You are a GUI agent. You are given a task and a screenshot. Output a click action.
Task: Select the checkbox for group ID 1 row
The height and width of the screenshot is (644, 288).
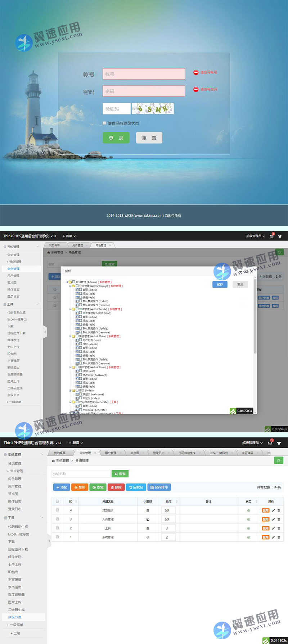(57, 537)
